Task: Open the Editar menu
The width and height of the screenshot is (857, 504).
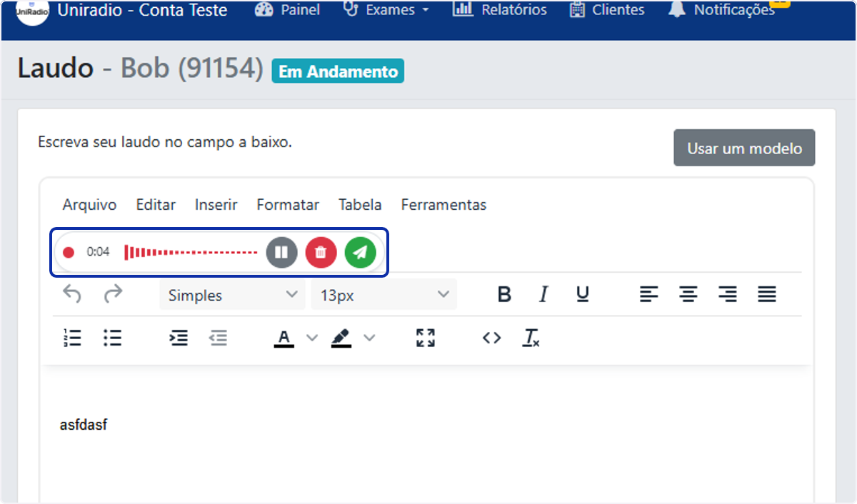Action: click(156, 205)
